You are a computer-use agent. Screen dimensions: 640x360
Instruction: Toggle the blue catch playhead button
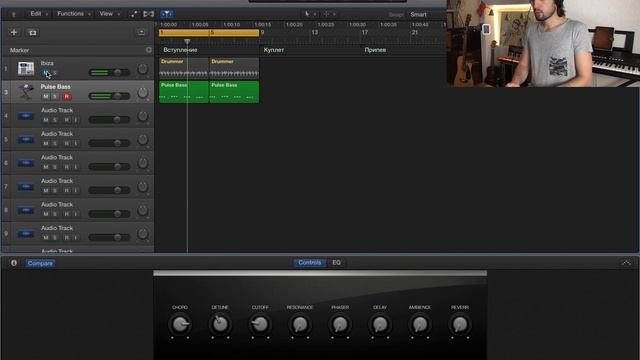[x=167, y=14]
